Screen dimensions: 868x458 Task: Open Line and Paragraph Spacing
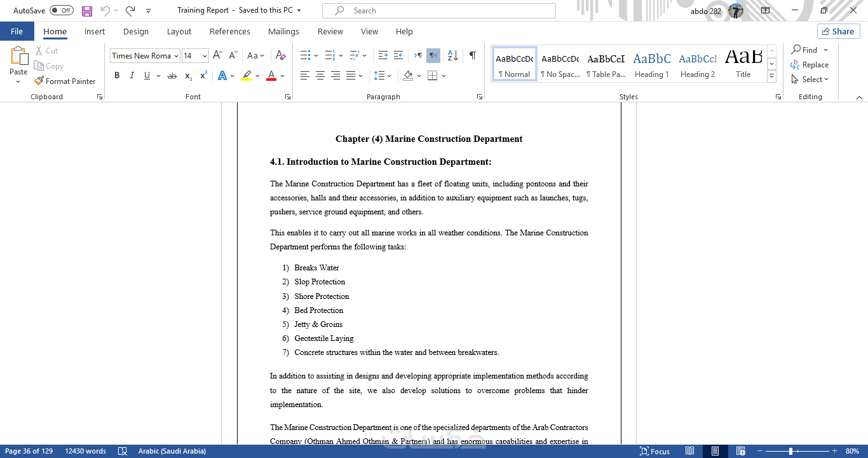[379, 76]
